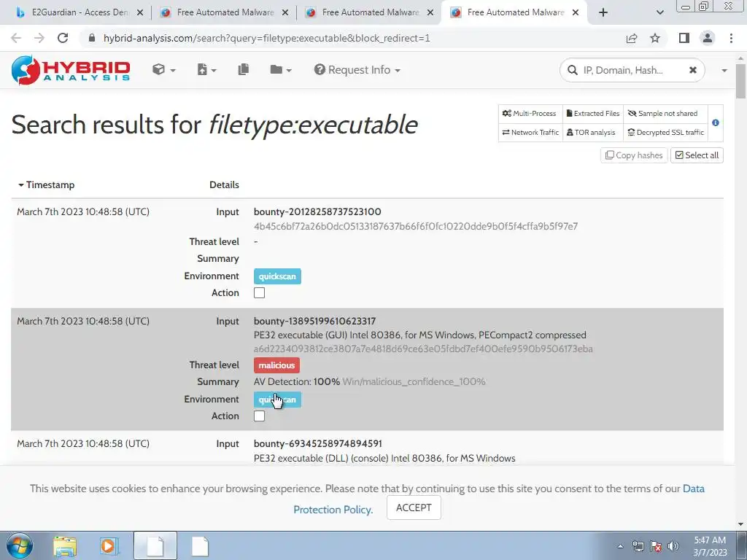
Task: Click the address bar URL
Action: pos(267,38)
